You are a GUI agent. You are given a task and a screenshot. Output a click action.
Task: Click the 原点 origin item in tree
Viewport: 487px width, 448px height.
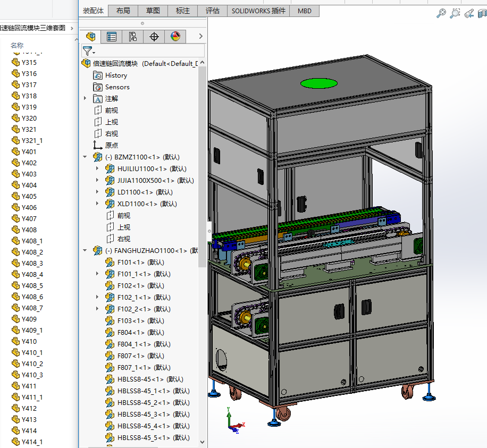(112, 146)
